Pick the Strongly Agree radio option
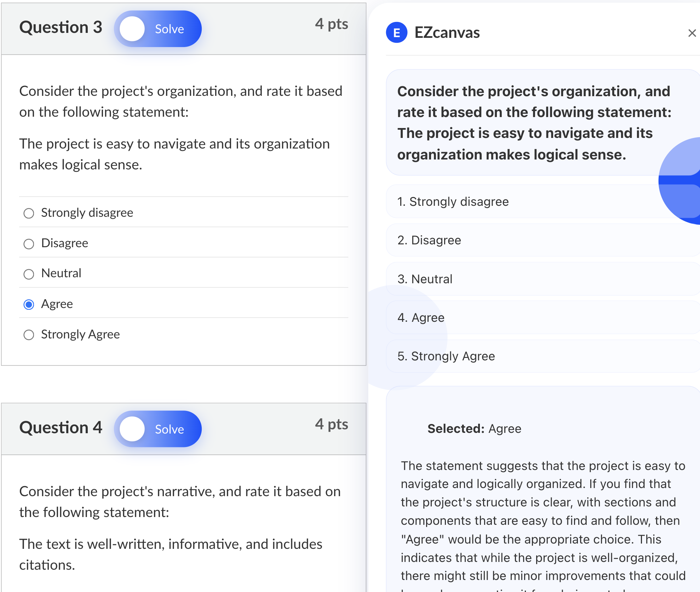The width and height of the screenshot is (700, 592). [x=29, y=335]
